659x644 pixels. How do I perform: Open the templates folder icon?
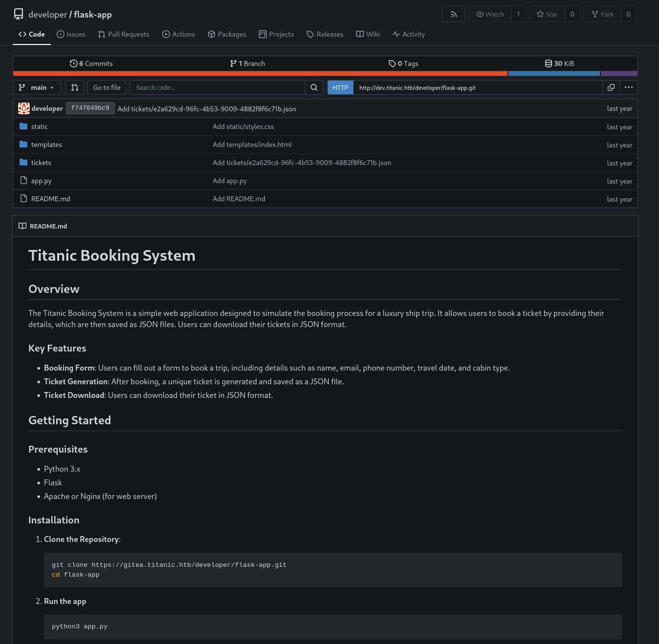point(23,144)
